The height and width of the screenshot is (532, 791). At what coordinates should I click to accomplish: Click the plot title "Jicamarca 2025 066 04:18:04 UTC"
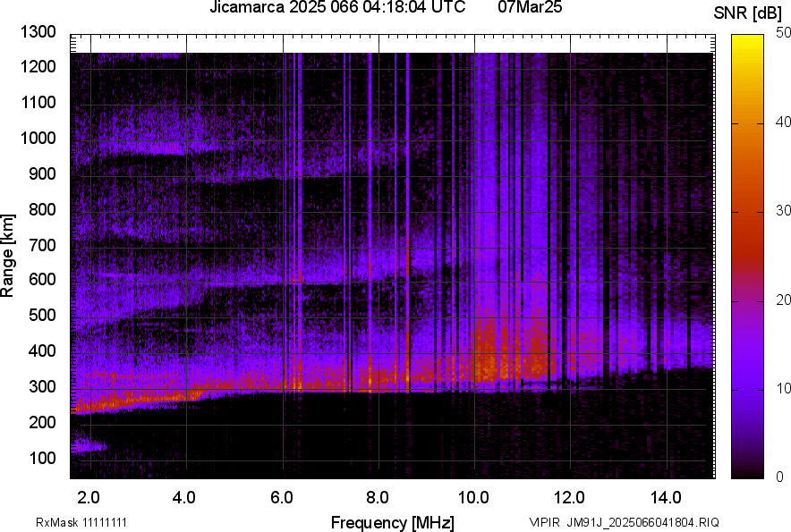tap(336, 8)
